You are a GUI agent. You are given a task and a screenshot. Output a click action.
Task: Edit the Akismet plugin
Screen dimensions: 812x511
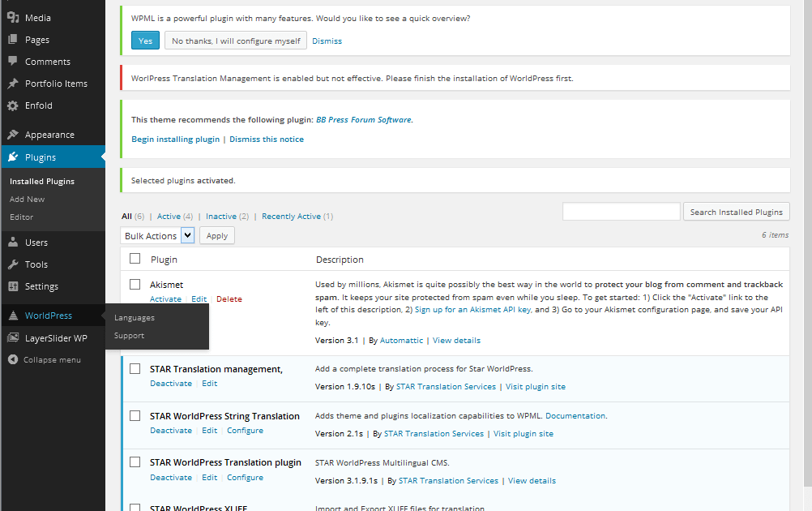(x=199, y=299)
